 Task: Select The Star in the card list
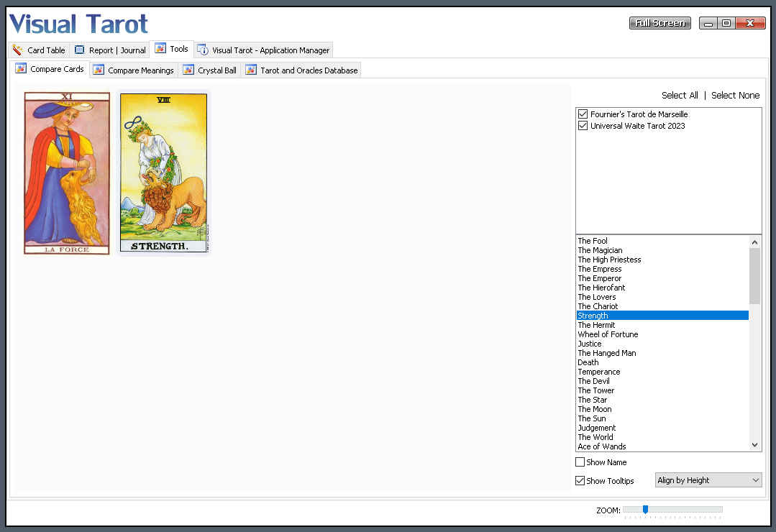pos(662,400)
